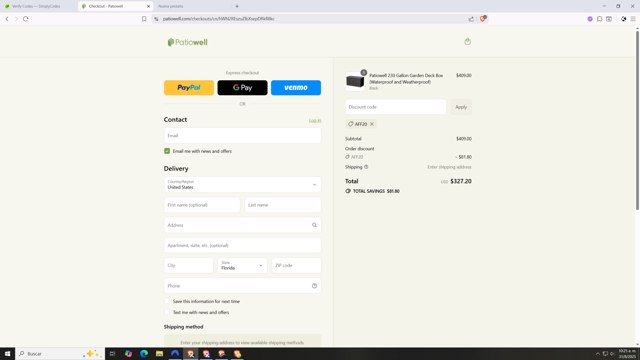Open the State dropdown showing Florida
Viewport: 640px width, 360px height.
click(242, 265)
